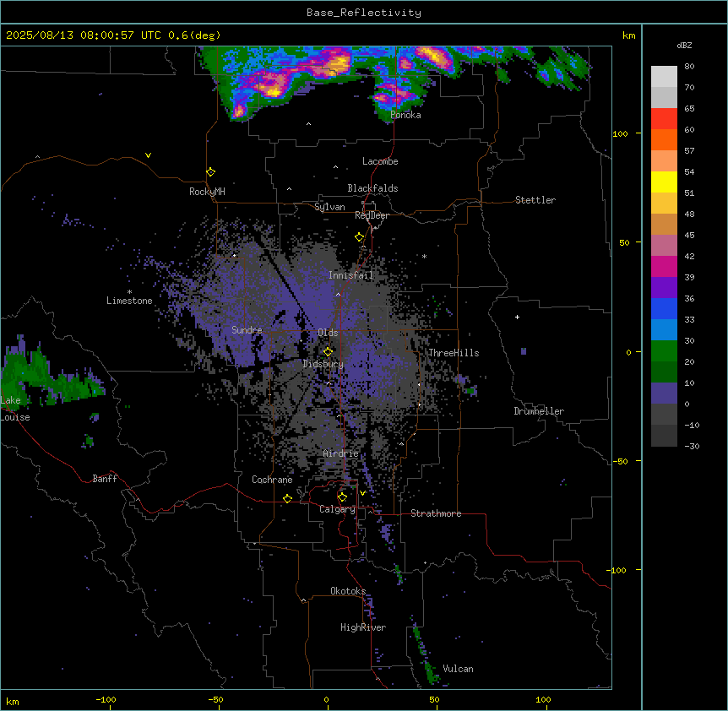728x711 pixels.
Task: Click the red swatch in the dBZ legend
Action: tap(664, 119)
